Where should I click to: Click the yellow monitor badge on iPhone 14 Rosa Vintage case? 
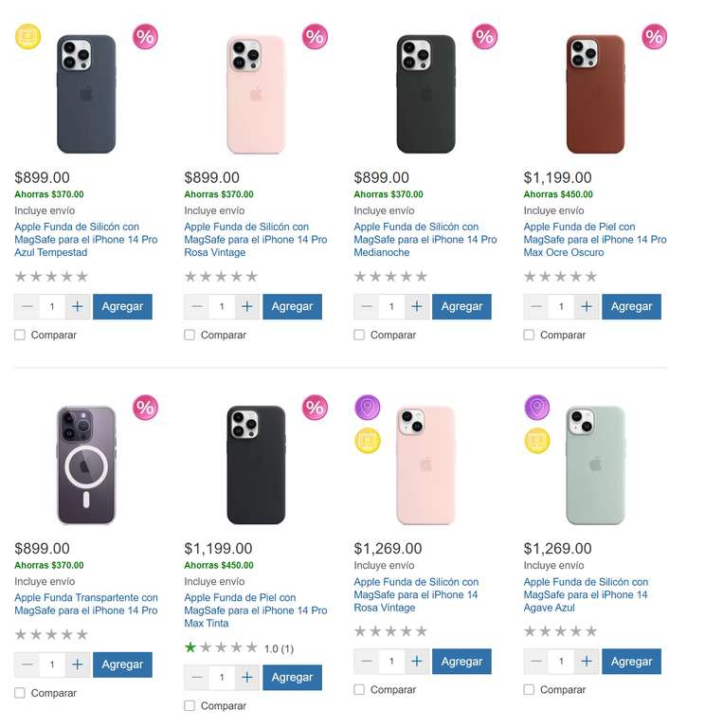368,440
